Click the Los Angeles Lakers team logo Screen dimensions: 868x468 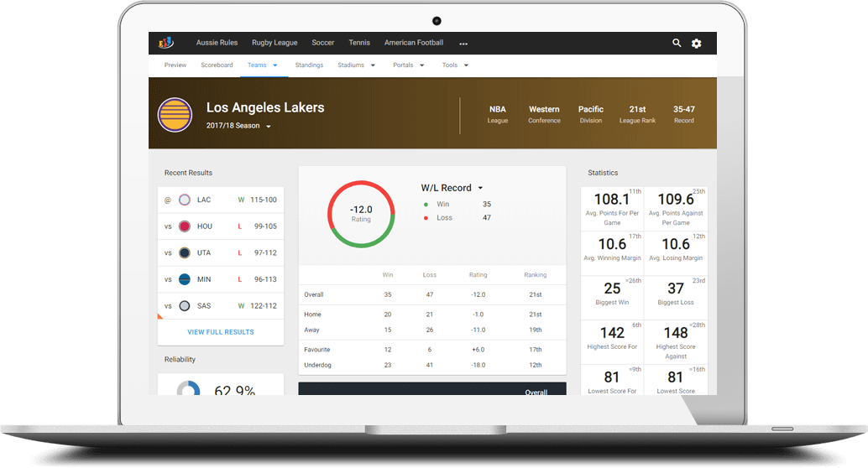[175, 114]
